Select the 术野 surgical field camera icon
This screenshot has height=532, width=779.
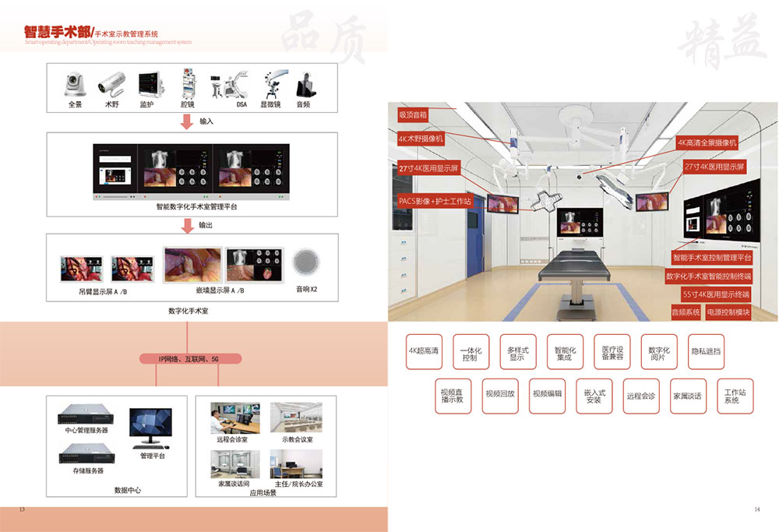pos(112,83)
